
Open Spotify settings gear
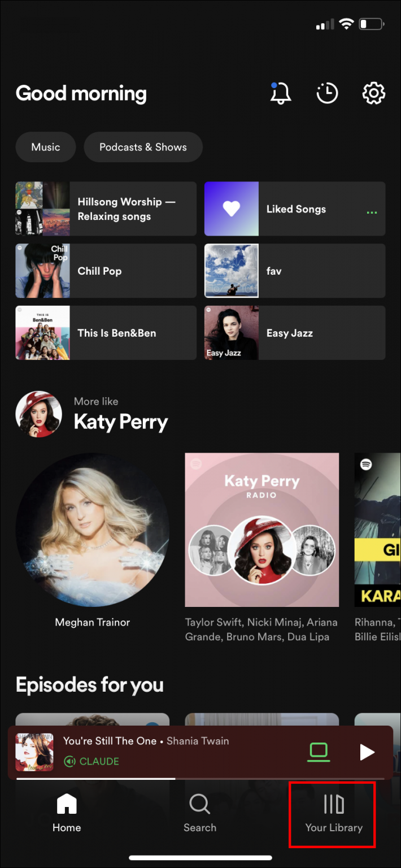pyautogui.click(x=373, y=93)
